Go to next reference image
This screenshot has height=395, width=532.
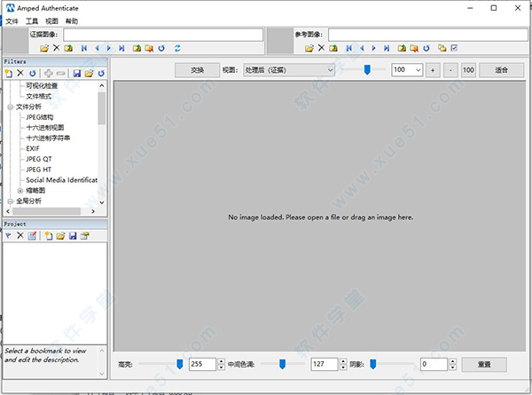(x=373, y=48)
